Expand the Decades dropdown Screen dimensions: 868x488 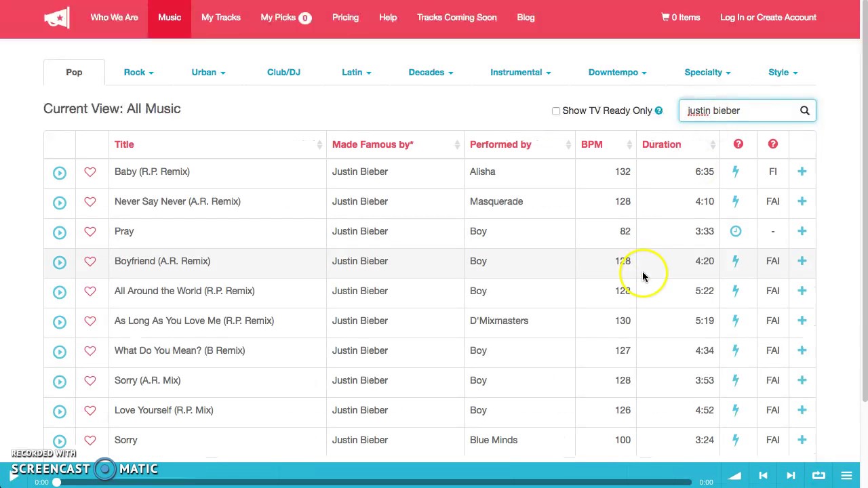click(x=431, y=73)
